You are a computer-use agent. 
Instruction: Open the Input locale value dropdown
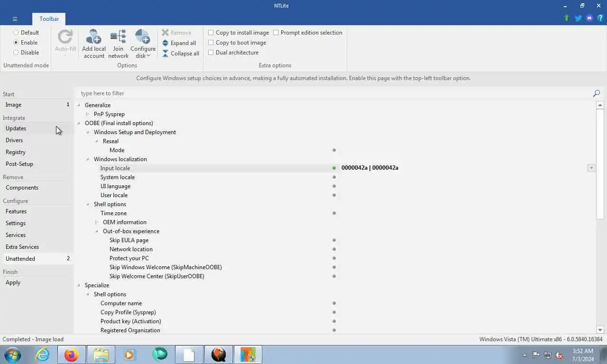591,168
